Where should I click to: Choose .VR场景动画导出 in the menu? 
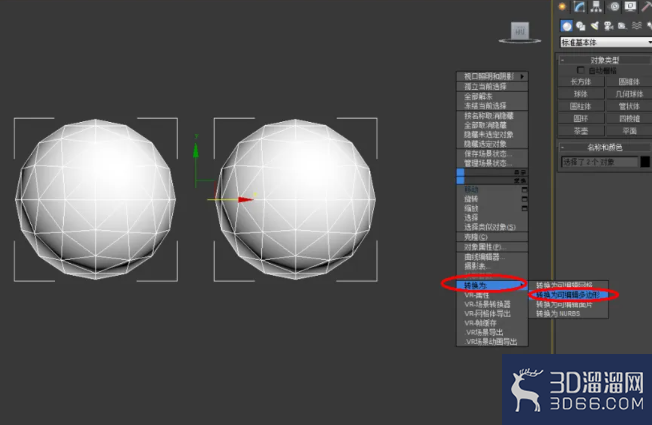492,342
